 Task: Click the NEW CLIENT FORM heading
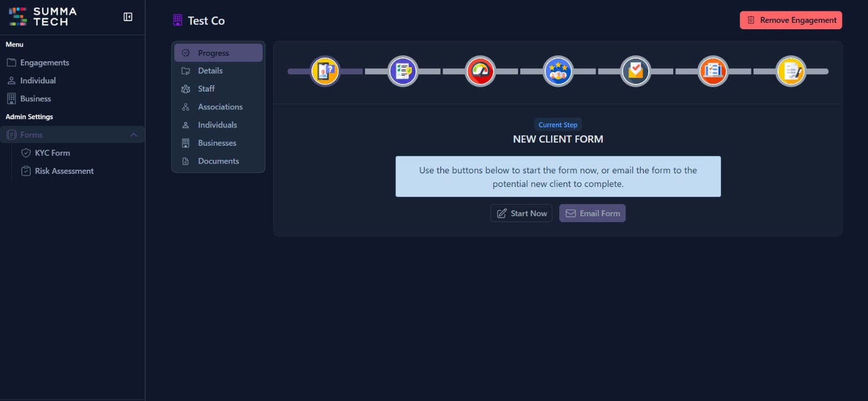click(x=558, y=139)
